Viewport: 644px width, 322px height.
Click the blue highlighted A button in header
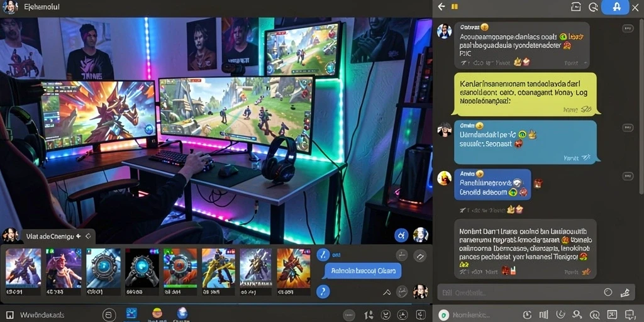pyautogui.click(x=615, y=8)
